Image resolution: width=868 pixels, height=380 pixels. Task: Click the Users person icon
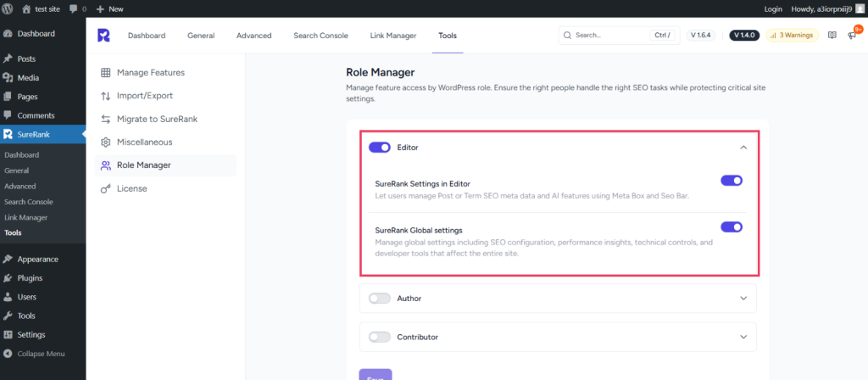8,297
